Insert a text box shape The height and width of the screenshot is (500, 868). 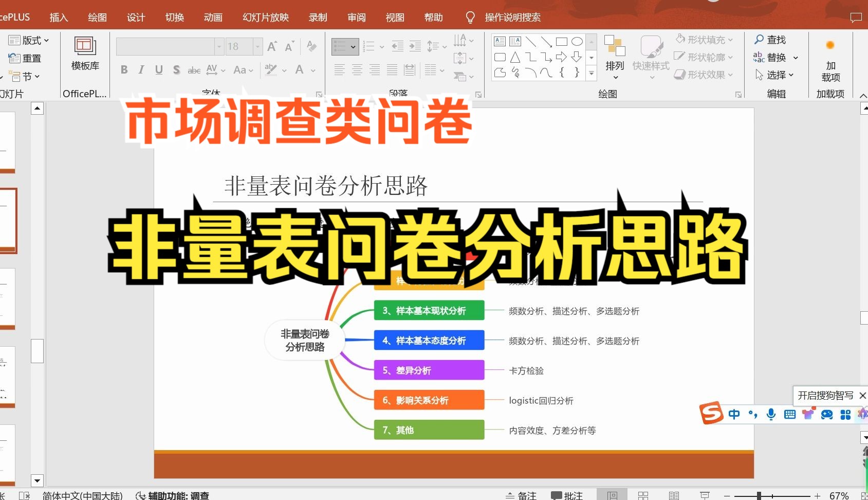[x=500, y=41]
